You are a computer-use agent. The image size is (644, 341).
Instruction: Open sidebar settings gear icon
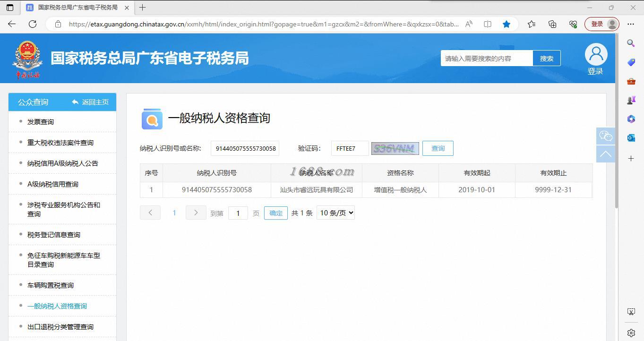point(631,332)
